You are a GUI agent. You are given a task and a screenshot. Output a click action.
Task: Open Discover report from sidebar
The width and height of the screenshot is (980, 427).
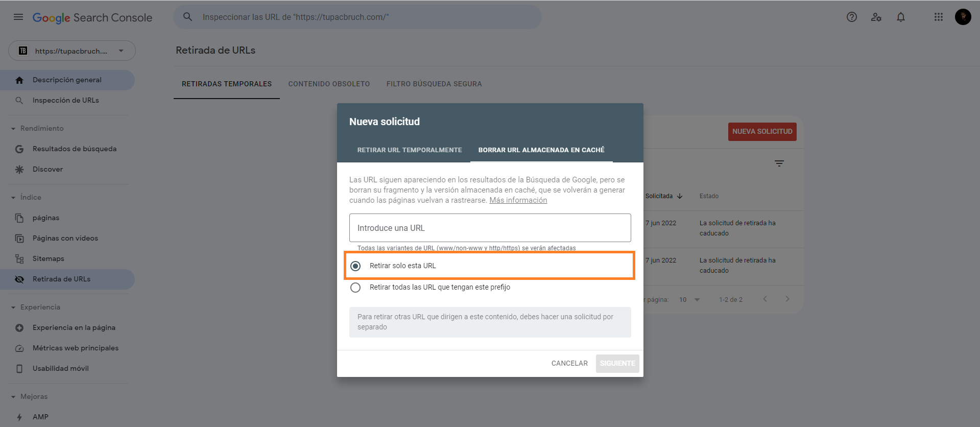47,169
